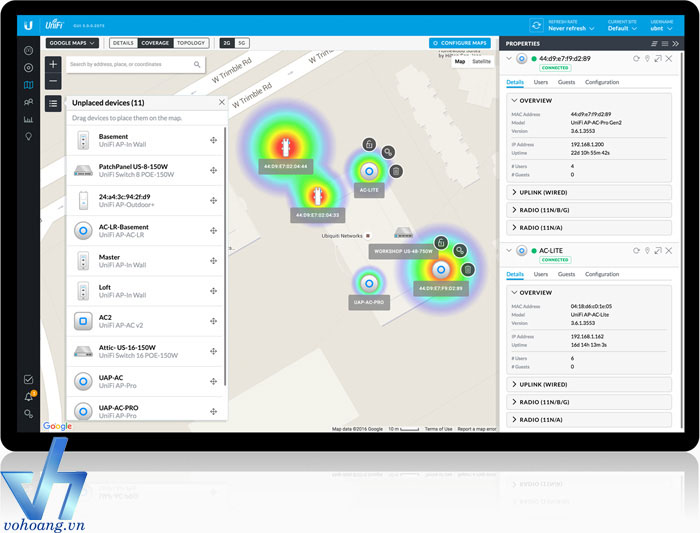Switch map to Satellite view
The image size is (700, 533).
(481, 62)
